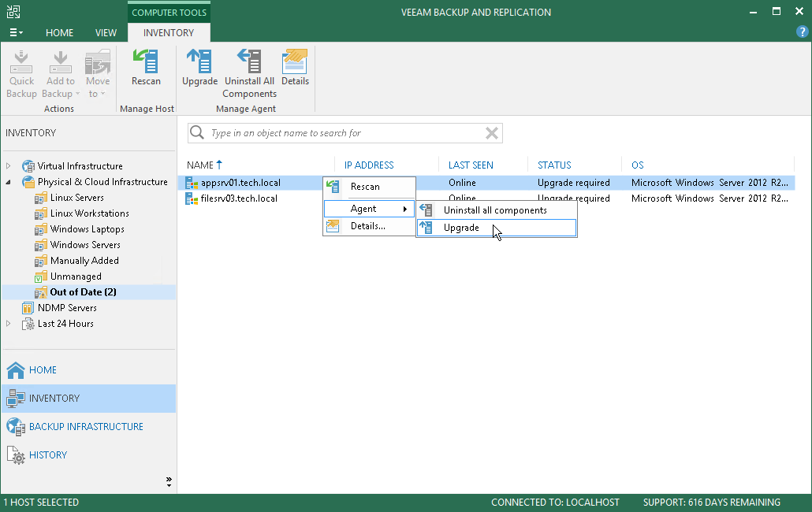The width and height of the screenshot is (812, 512).
Task: Click the appsrv01 Online last seen cell
Action: [x=462, y=183]
